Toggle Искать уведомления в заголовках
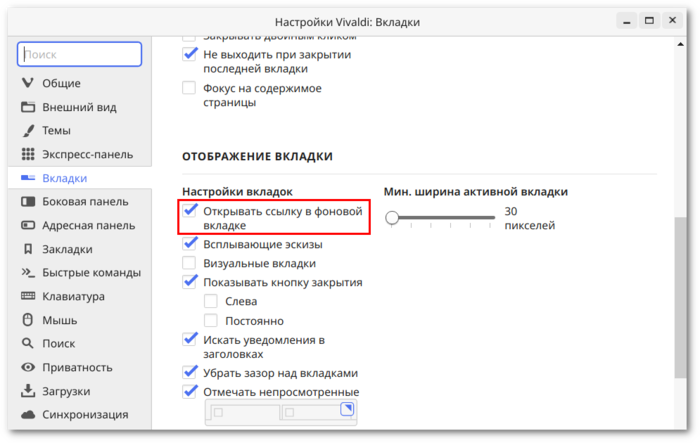The width and height of the screenshot is (700, 443). [189, 339]
